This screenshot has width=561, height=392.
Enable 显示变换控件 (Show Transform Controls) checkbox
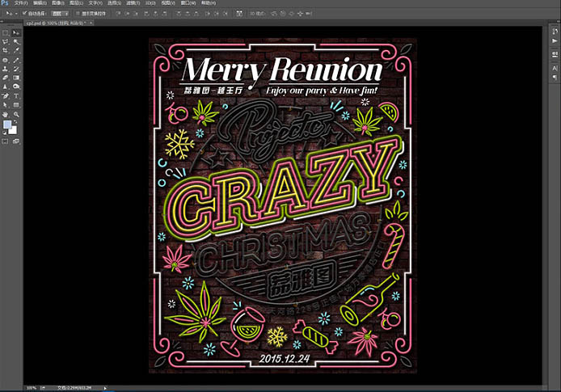79,14
